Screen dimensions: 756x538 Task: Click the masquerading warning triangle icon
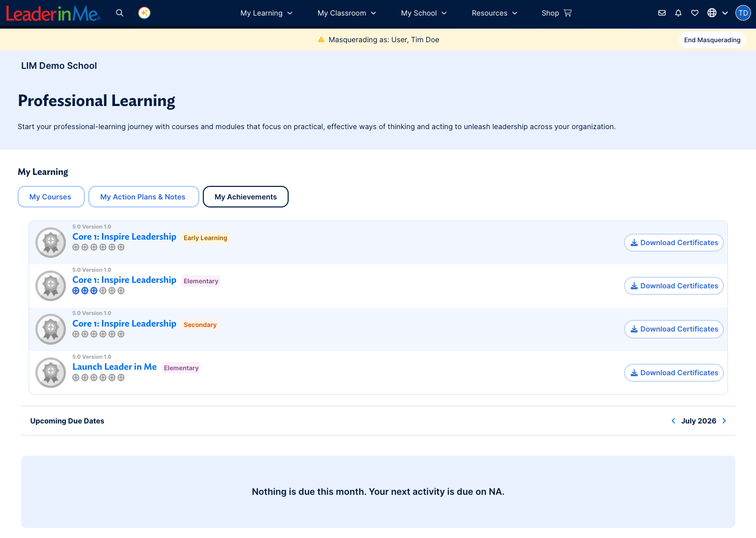[x=321, y=40]
